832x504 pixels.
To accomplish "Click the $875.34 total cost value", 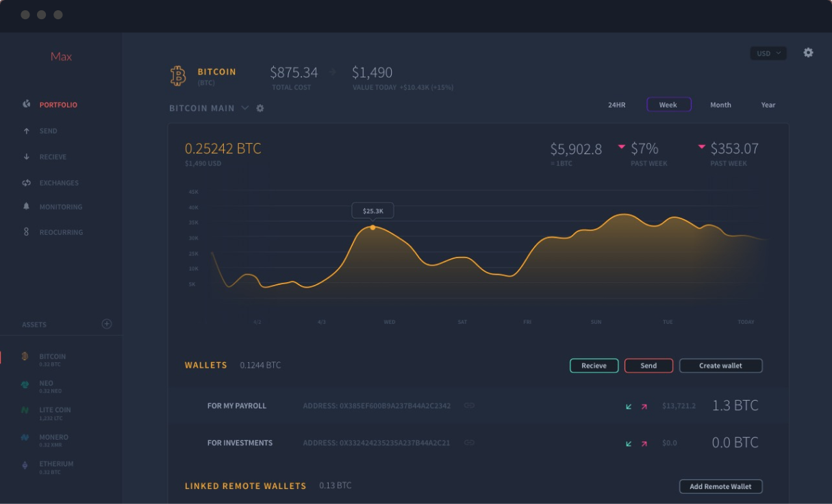I will 294,72.
